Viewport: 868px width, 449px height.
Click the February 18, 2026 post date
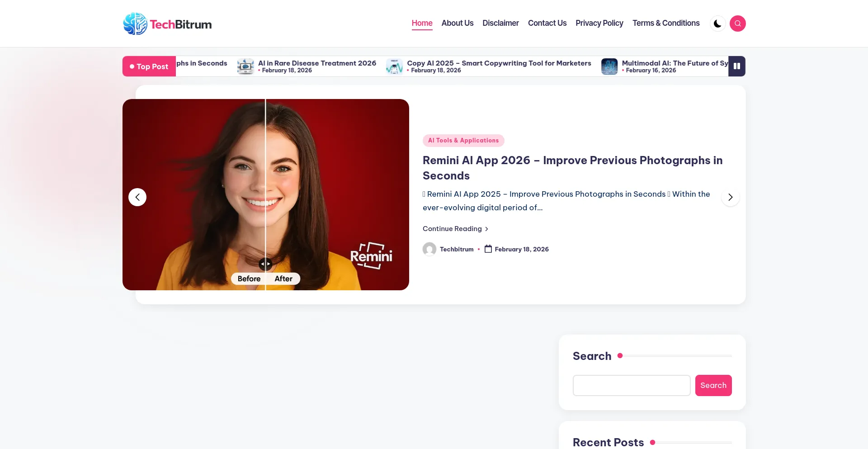[522, 249]
